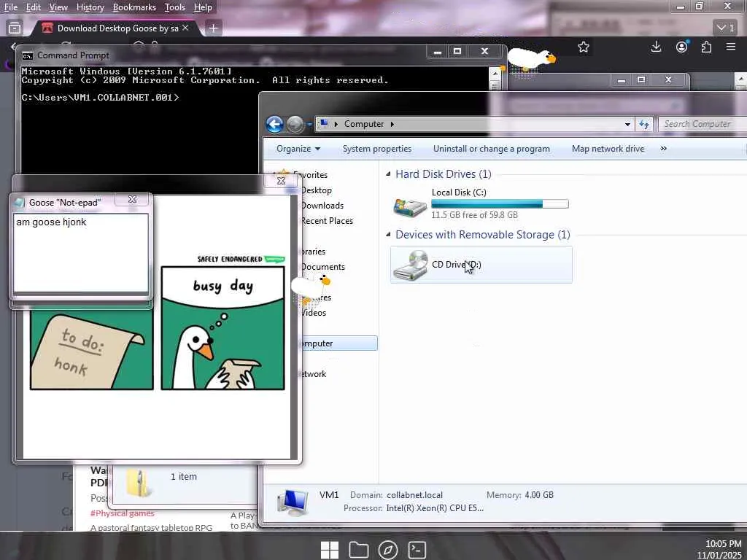
Task: Click the goose near the Firefox toolbar
Action: [531, 59]
